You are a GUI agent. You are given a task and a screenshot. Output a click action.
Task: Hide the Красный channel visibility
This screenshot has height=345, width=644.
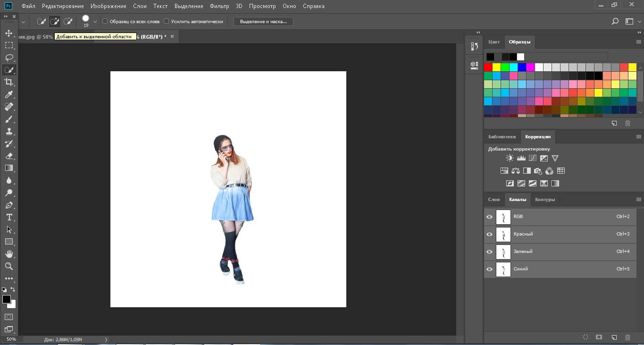(x=489, y=235)
